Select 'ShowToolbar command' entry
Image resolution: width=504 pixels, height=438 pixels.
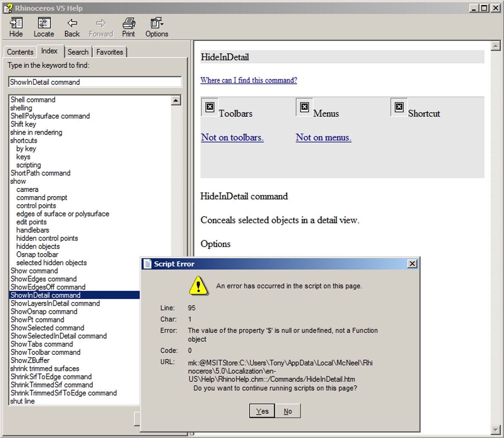point(45,352)
